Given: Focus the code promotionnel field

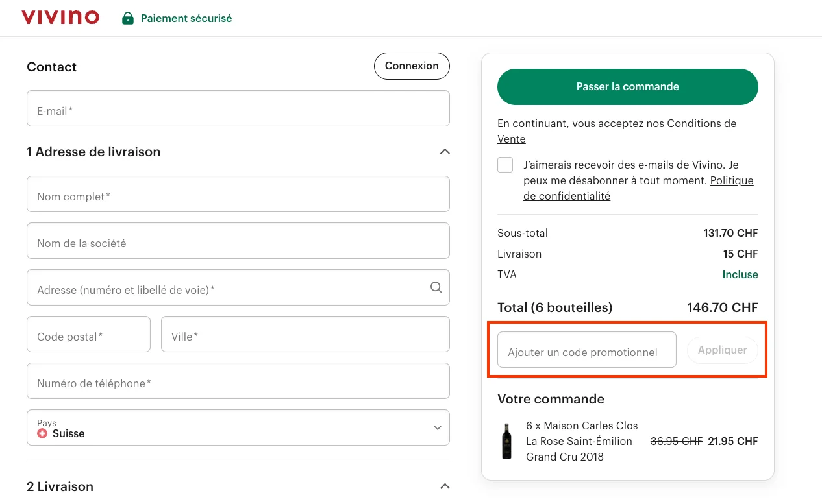Looking at the screenshot, I should 587,350.
